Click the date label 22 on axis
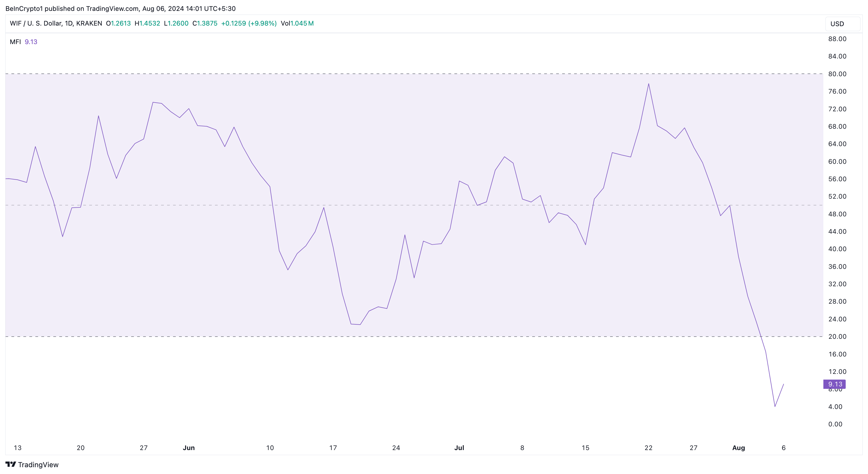The width and height of the screenshot is (868, 474). point(648,448)
